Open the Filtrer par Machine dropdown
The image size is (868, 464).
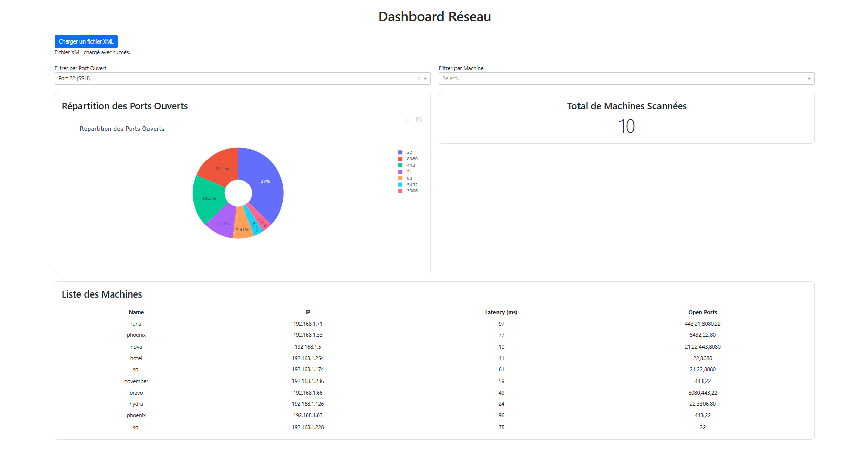(x=626, y=79)
